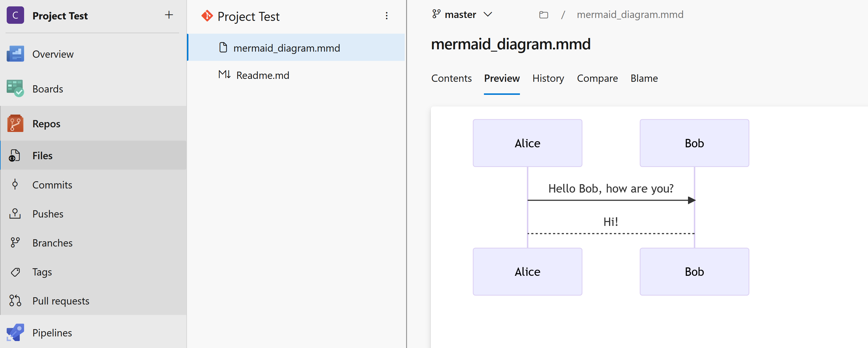The image size is (868, 348).
Task: Switch to the History tab
Action: 548,78
